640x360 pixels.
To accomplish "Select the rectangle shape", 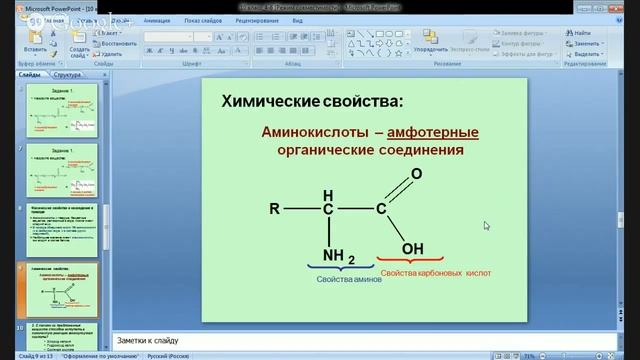I will point(380,34).
